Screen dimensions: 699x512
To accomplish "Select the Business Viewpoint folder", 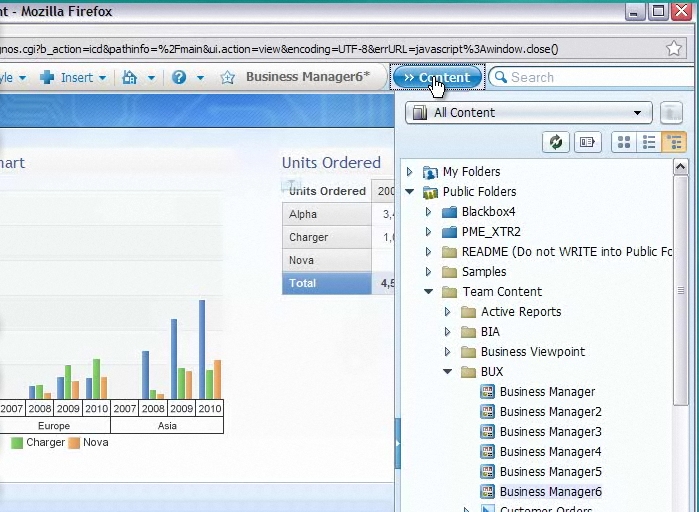I will (x=533, y=352).
